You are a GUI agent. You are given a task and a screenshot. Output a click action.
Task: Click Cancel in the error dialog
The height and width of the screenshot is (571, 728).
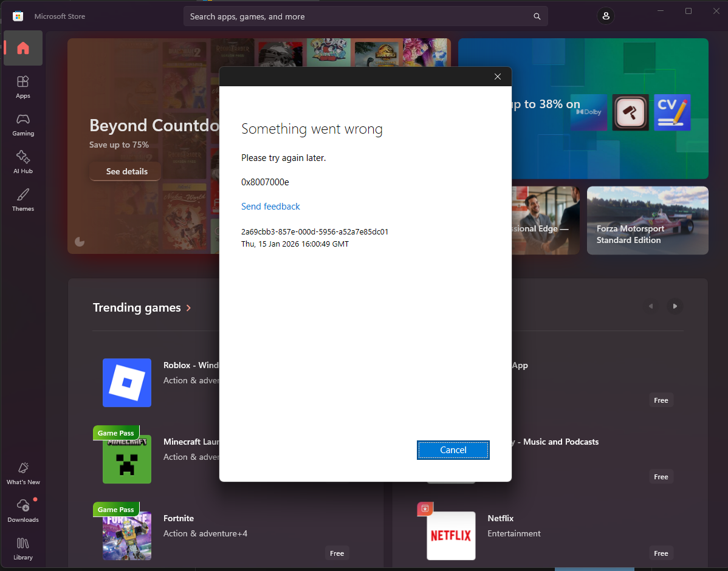[x=453, y=450]
